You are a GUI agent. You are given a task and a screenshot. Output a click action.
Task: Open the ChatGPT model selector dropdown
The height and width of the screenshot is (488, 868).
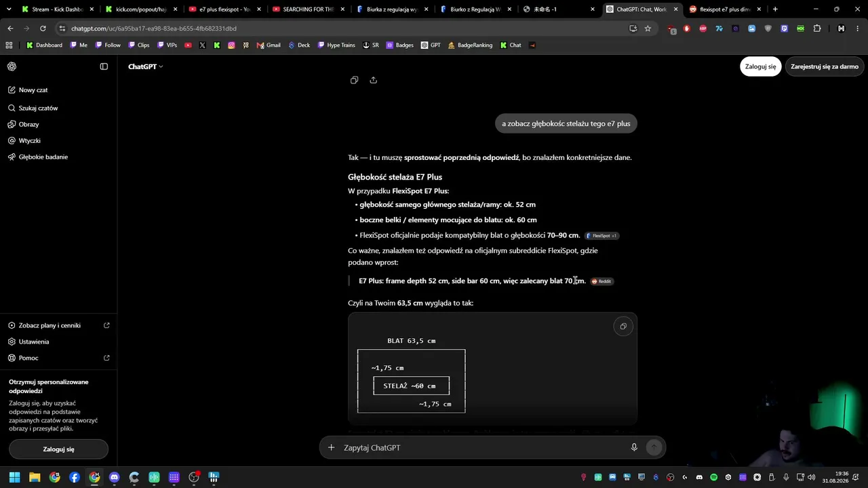coord(146,66)
